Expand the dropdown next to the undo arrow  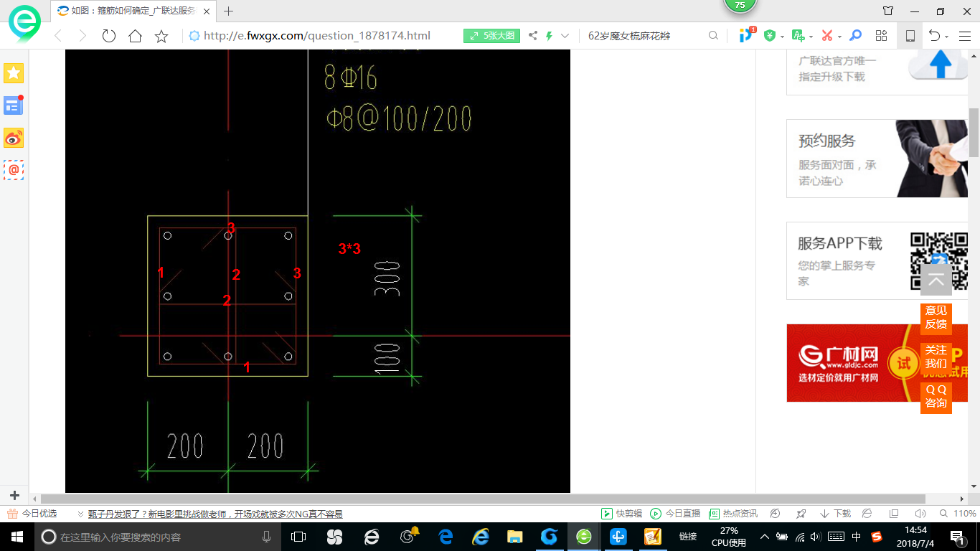click(x=947, y=37)
